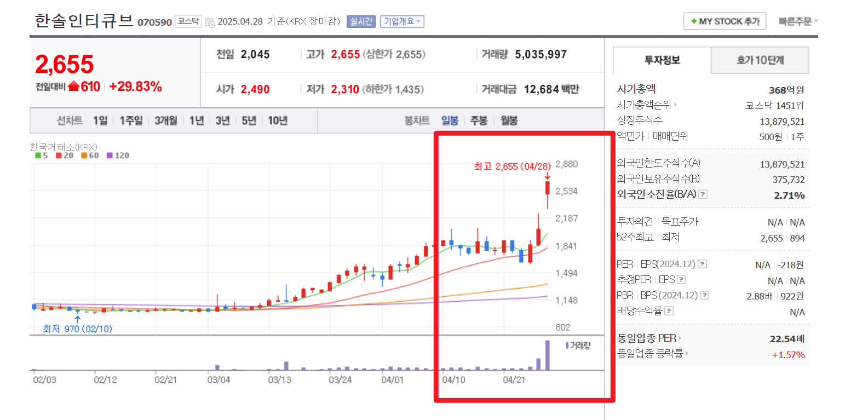Click the 한솔인티큐브 stock name heading
The image size is (868, 420).
(x=84, y=21)
